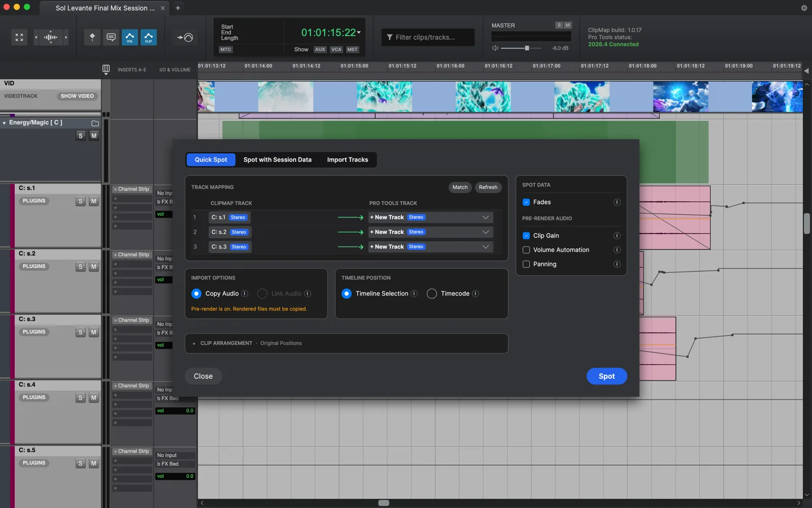Click the info icon beside Copy Audio
Screen dimensions: 812x508
click(245, 294)
